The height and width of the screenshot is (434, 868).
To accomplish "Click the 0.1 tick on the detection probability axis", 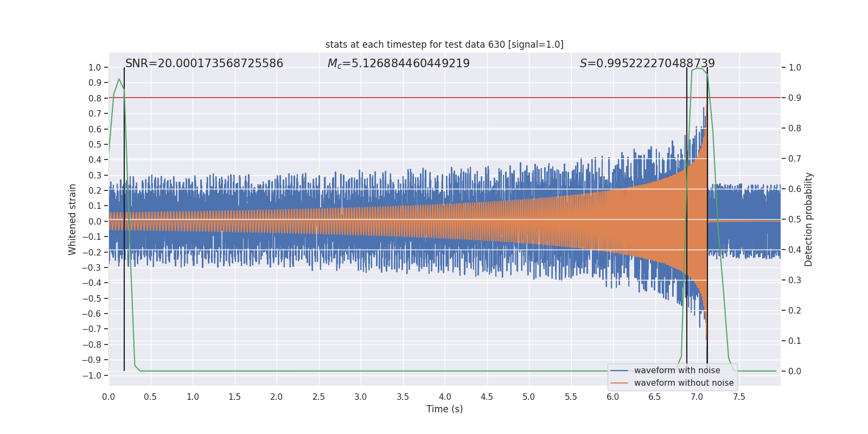I will (x=795, y=341).
